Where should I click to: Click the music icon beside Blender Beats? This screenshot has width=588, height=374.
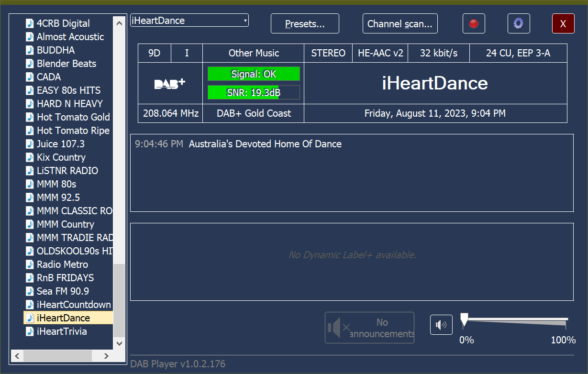coord(30,63)
